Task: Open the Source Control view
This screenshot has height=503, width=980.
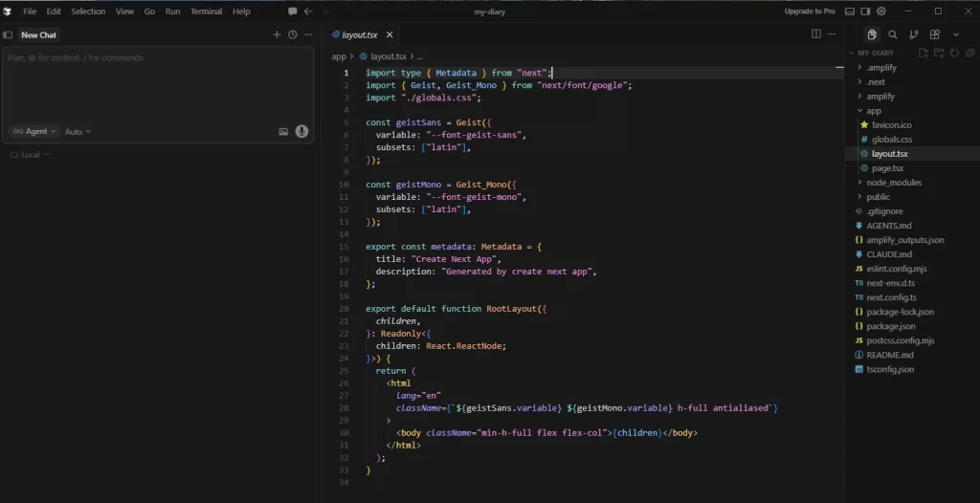Action: coord(913,34)
